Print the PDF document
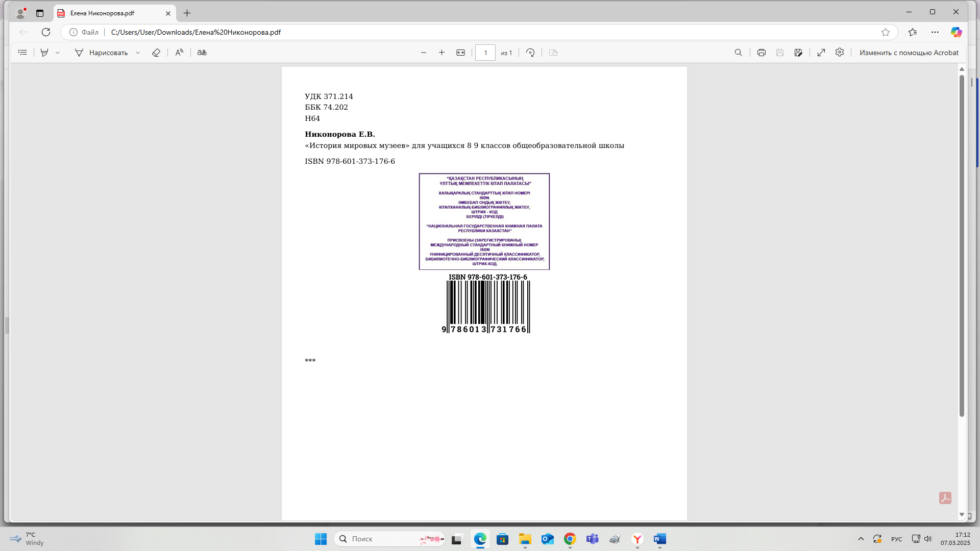Image resolution: width=980 pixels, height=551 pixels. 761,53
